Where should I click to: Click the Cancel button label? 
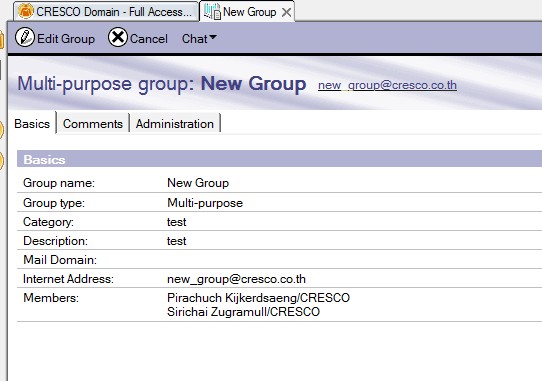(149, 39)
